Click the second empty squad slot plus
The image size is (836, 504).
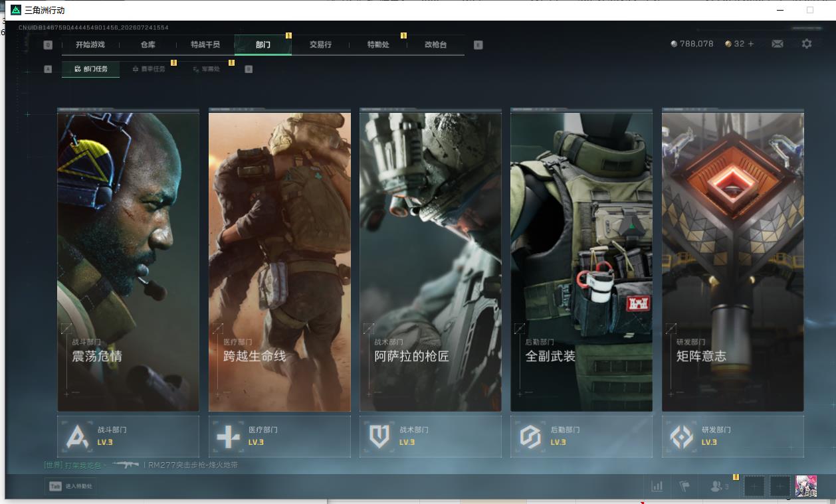[x=780, y=486]
